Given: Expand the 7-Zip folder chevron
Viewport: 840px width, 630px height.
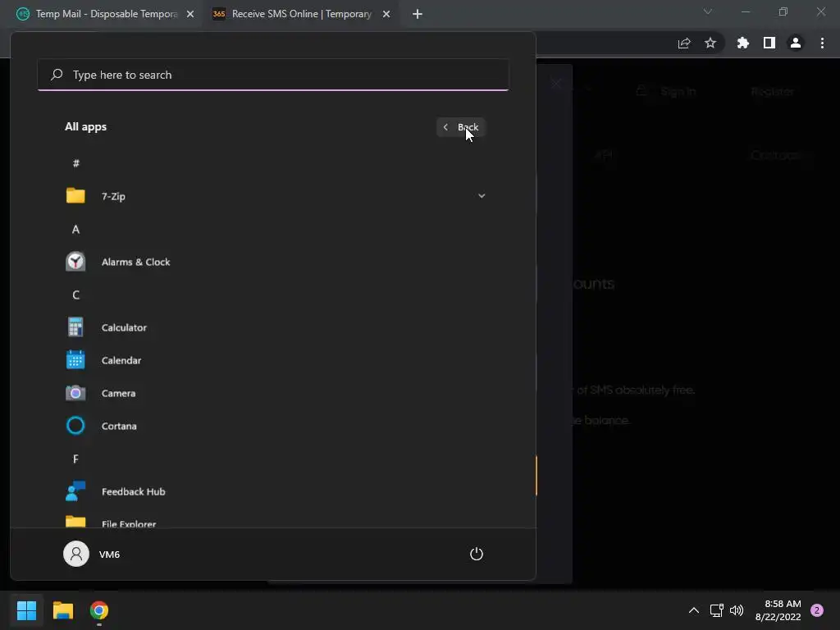Looking at the screenshot, I should point(482,196).
